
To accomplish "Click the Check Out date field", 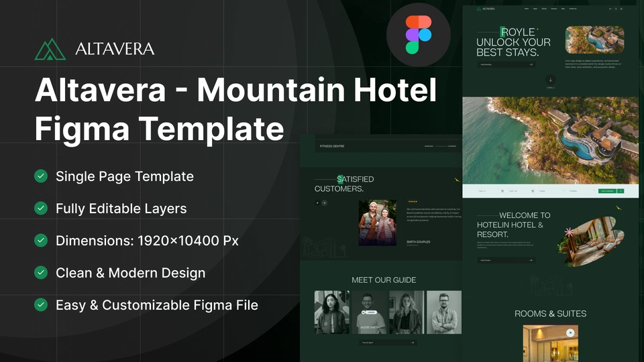I will pos(522,191).
